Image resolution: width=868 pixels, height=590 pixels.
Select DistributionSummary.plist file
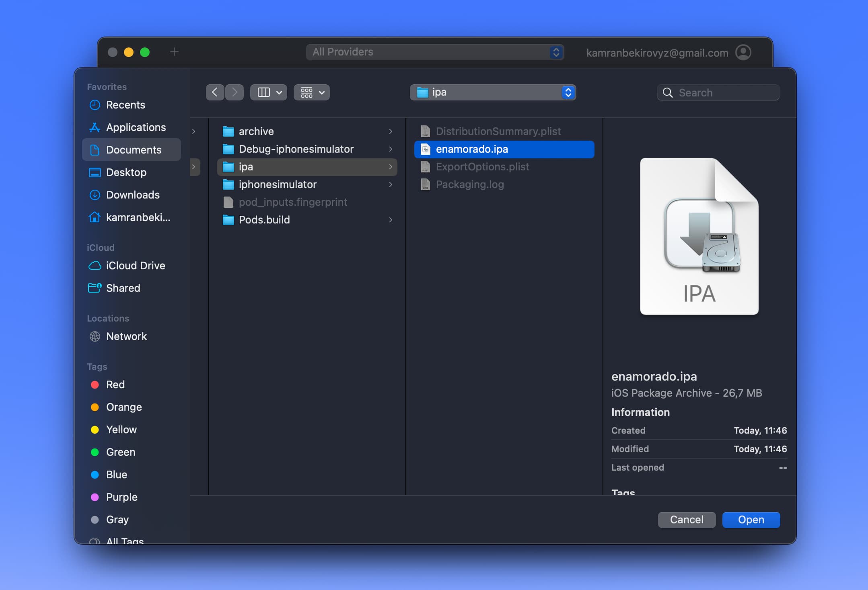(x=498, y=131)
